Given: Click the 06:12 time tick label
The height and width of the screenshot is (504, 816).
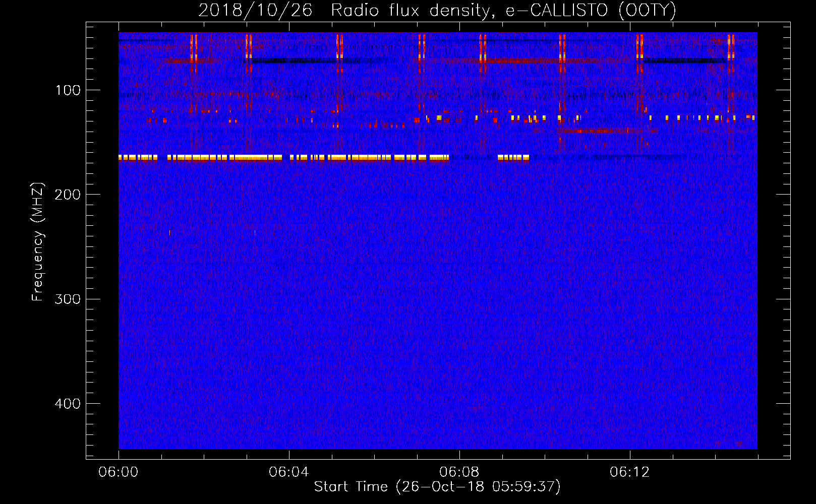Looking at the screenshot, I should 629,472.
